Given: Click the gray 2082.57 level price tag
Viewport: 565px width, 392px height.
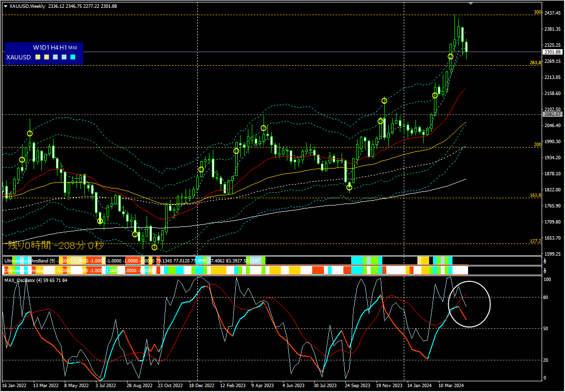Looking at the screenshot, I should tap(552, 114).
